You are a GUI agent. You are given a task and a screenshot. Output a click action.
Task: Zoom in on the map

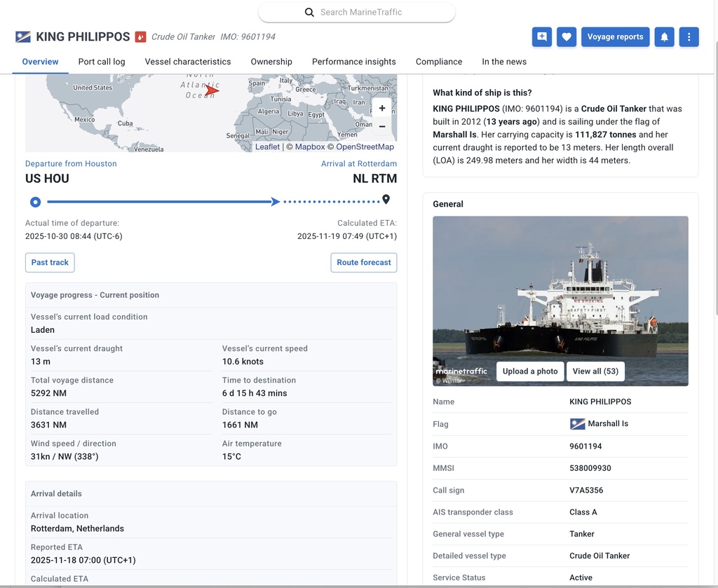pos(381,109)
